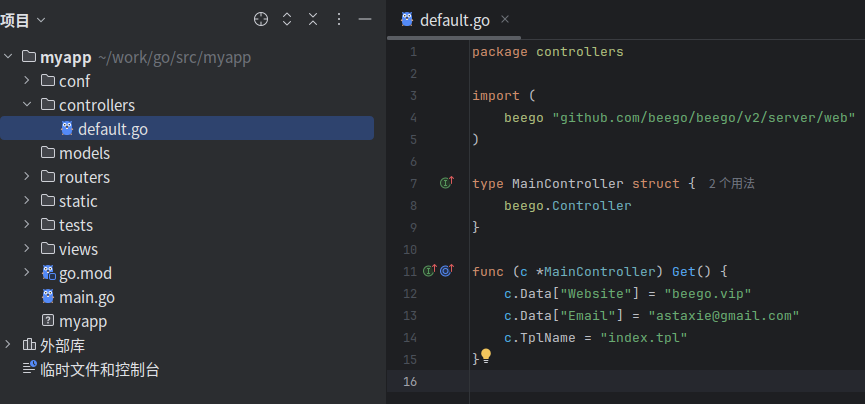This screenshot has width=865, height=404.
Task: Expand the routers folder
Action: 26,177
